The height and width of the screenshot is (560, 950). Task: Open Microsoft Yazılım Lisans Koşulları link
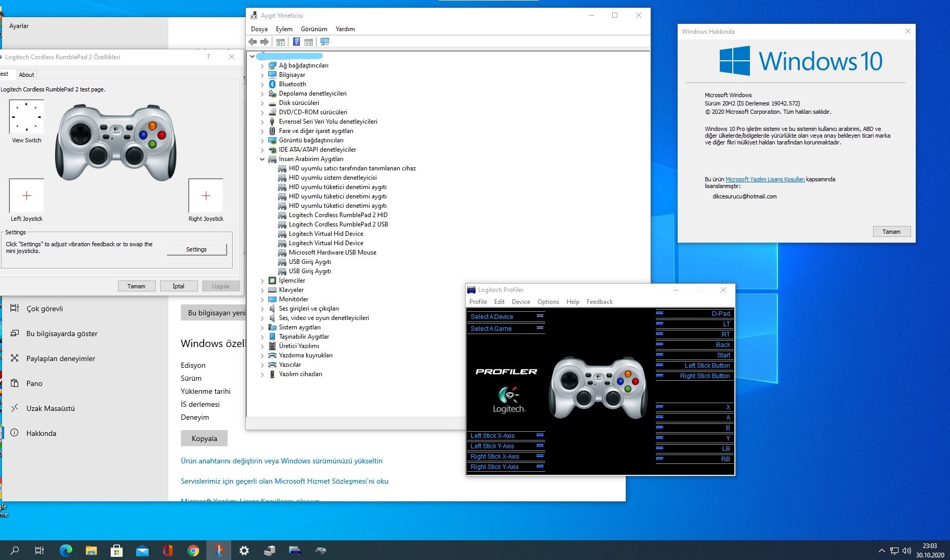(x=765, y=179)
